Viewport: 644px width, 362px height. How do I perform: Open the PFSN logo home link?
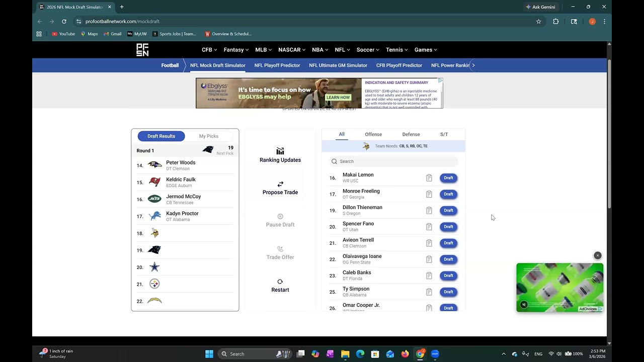[x=142, y=50]
